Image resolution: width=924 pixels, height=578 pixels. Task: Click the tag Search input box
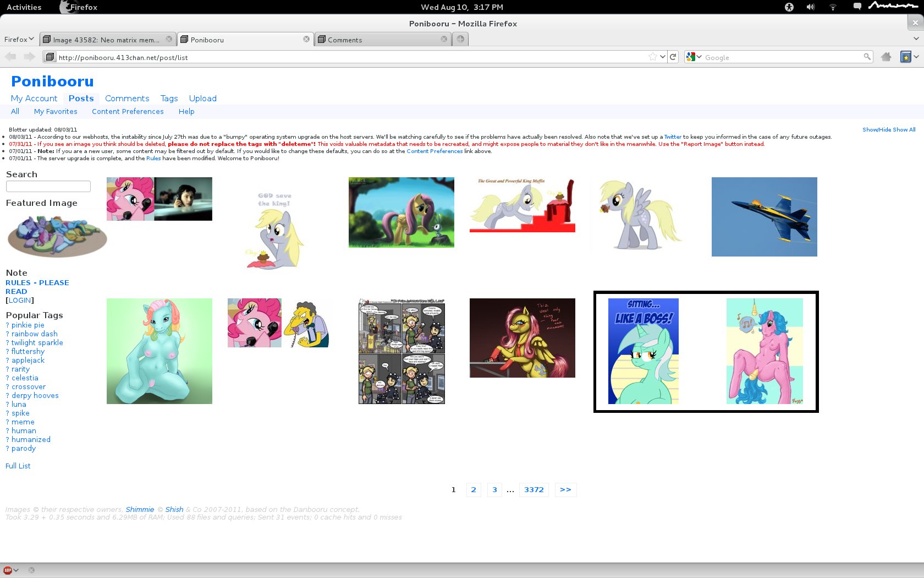(x=48, y=187)
